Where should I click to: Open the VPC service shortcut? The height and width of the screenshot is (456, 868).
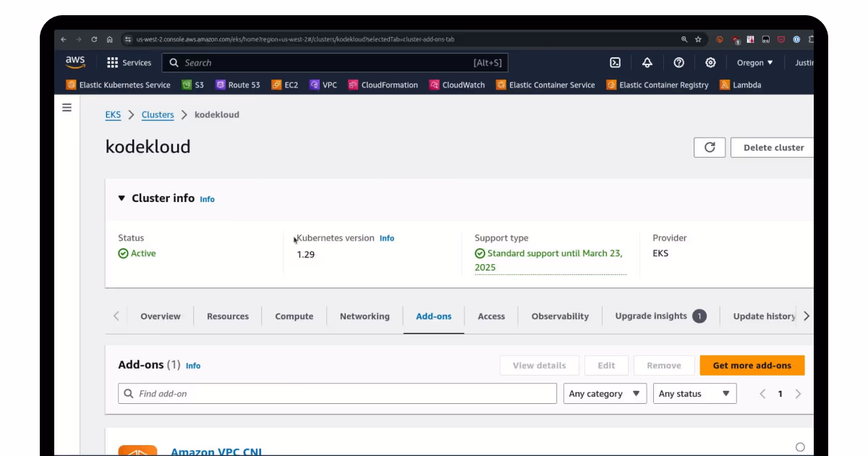tap(323, 85)
